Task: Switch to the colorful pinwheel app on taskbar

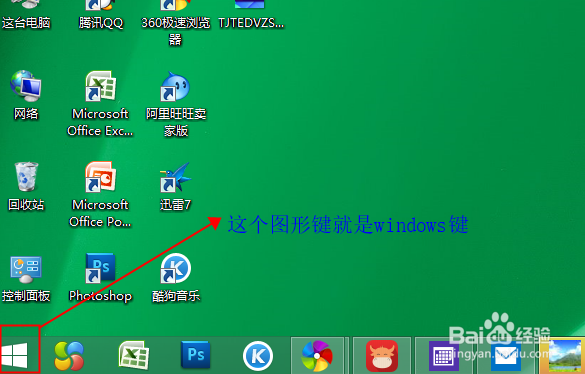Action: point(317,356)
